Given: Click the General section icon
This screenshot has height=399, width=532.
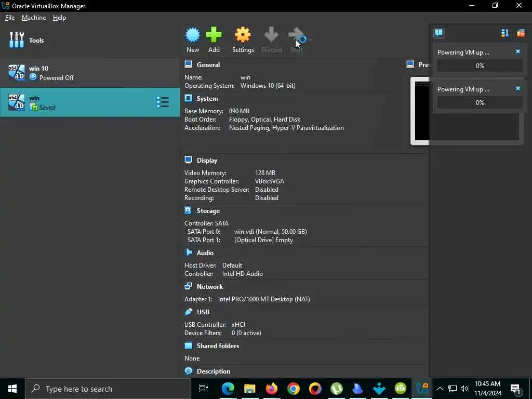Looking at the screenshot, I should click(x=188, y=64).
